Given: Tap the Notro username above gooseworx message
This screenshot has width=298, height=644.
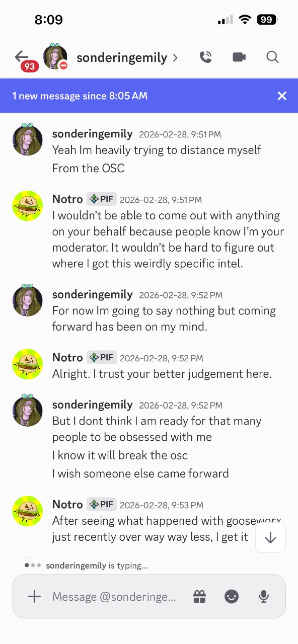Looking at the screenshot, I should tap(67, 505).
